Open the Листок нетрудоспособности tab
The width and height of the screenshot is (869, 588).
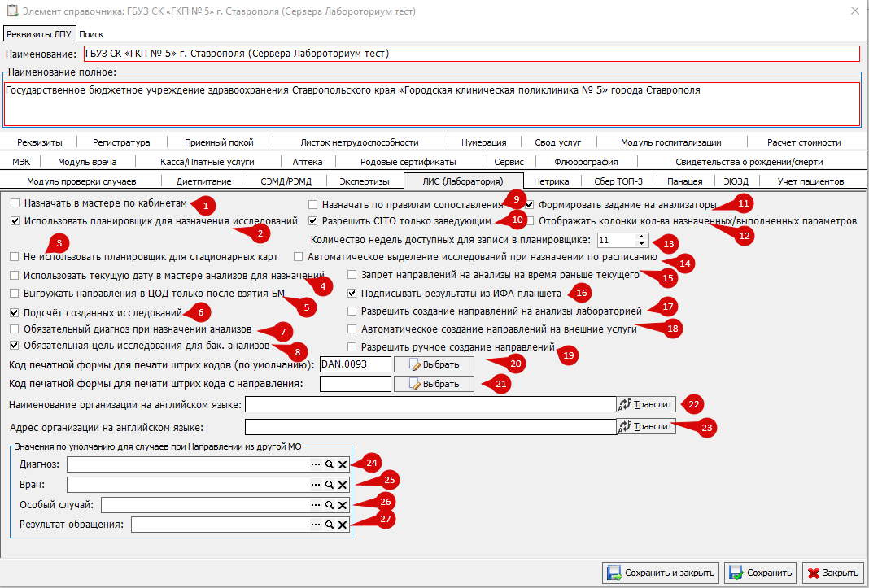[x=360, y=142]
